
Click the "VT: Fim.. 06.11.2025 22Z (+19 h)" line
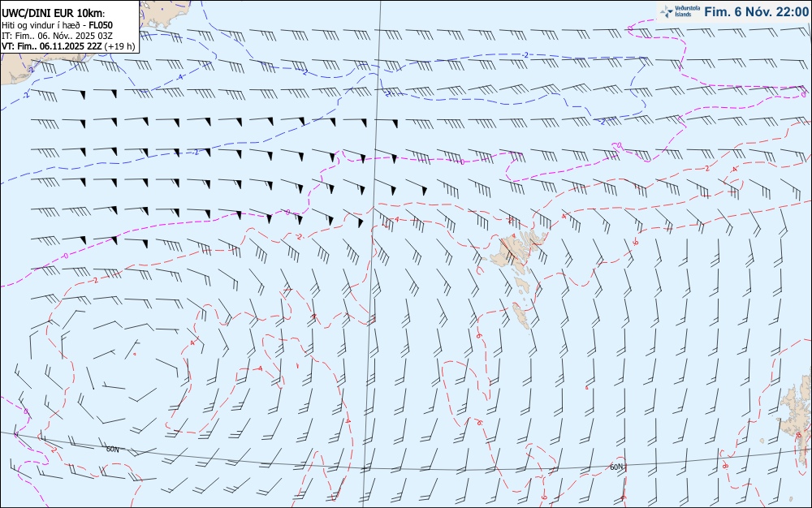pyautogui.click(x=68, y=46)
